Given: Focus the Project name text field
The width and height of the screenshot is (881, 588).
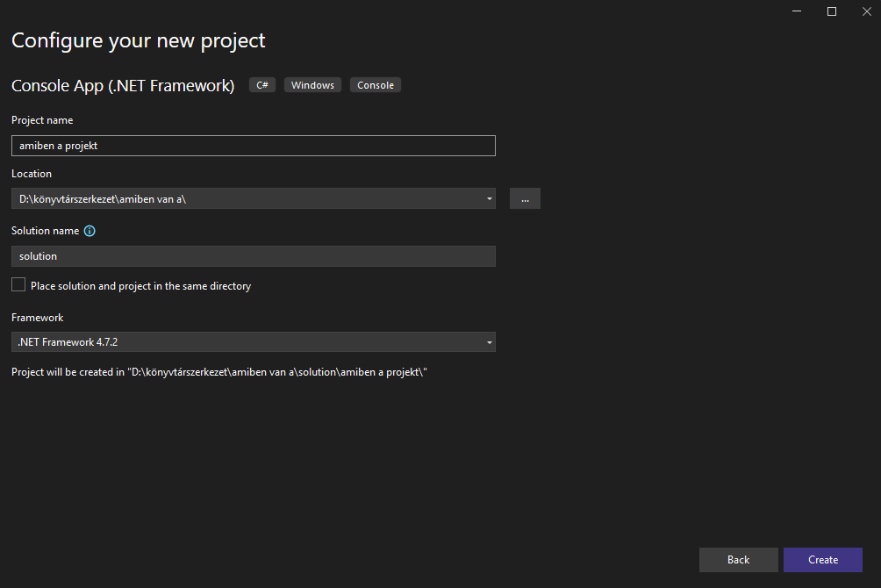Looking at the screenshot, I should (253, 146).
